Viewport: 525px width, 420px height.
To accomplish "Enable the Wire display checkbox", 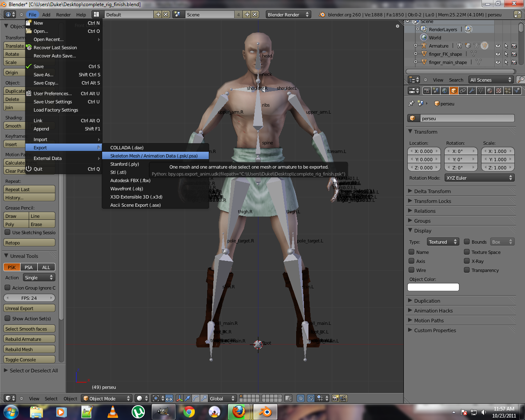I will pyautogui.click(x=411, y=270).
